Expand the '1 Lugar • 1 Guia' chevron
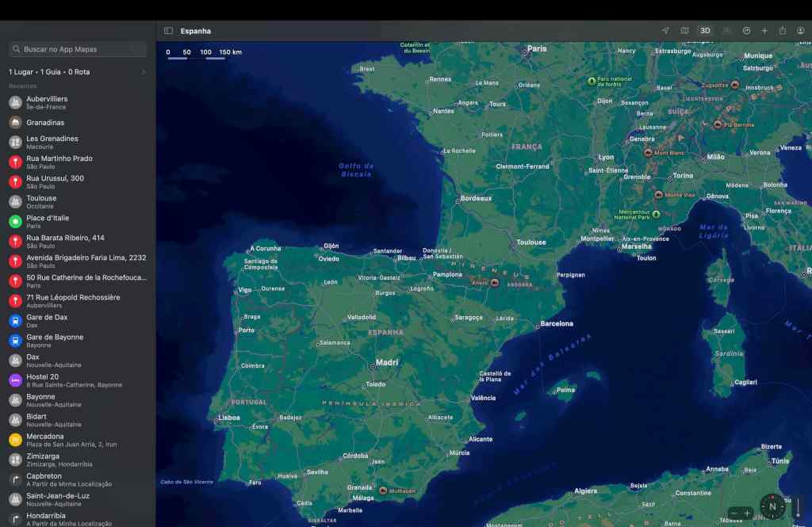The width and height of the screenshot is (812, 527). point(144,72)
